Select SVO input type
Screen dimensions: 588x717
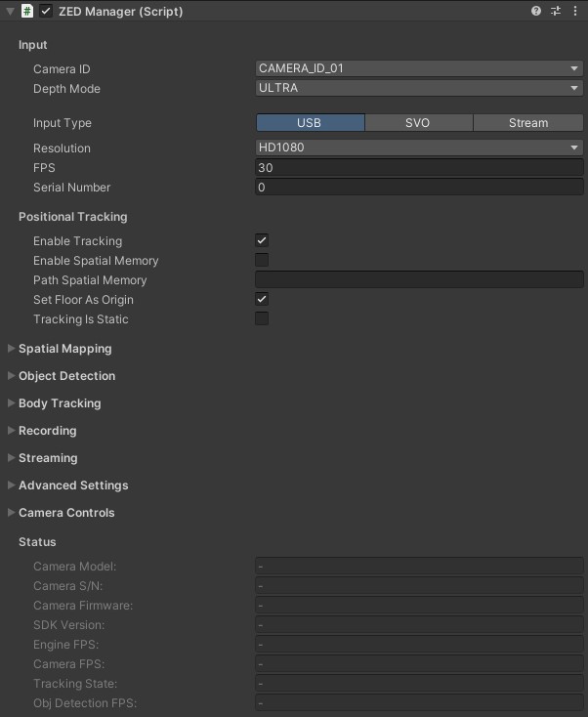click(x=418, y=123)
